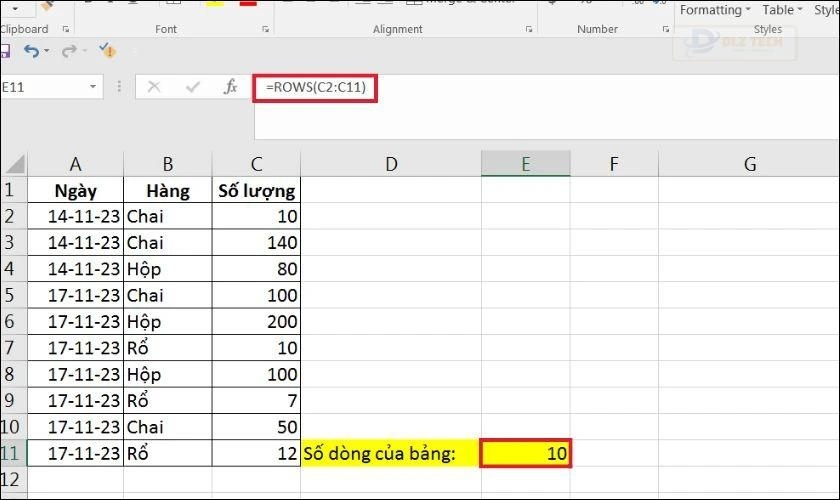Click the Select All corner triangle
The height and width of the screenshot is (500, 840).
coord(14,163)
